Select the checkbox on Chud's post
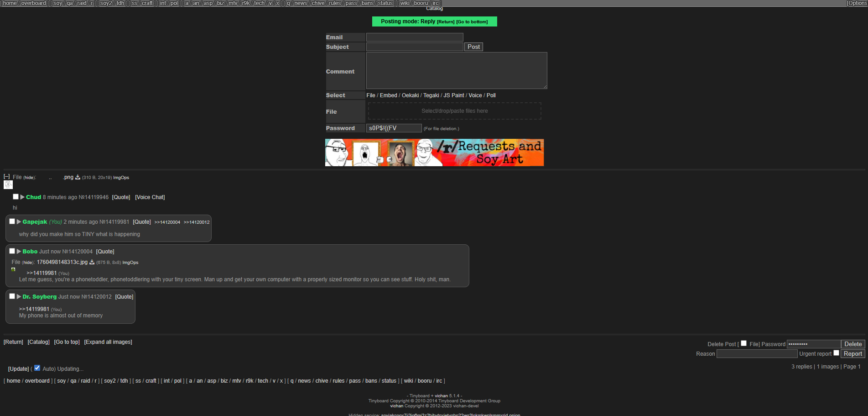Screen dimensions: 868x416 (16, 197)
